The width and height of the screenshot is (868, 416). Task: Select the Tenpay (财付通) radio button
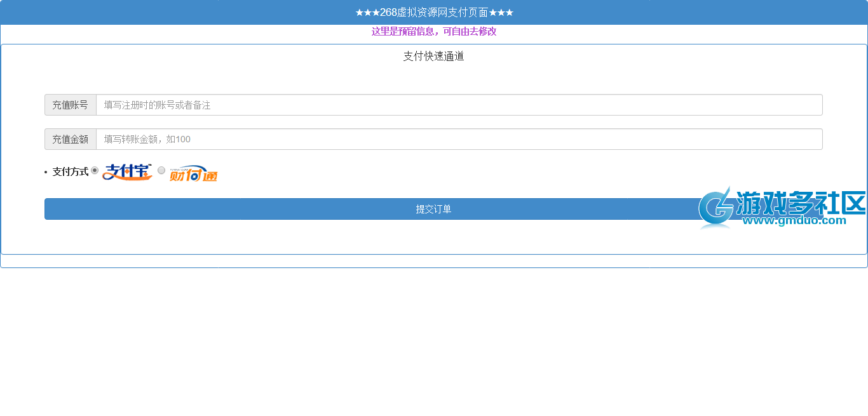click(161, 170)
